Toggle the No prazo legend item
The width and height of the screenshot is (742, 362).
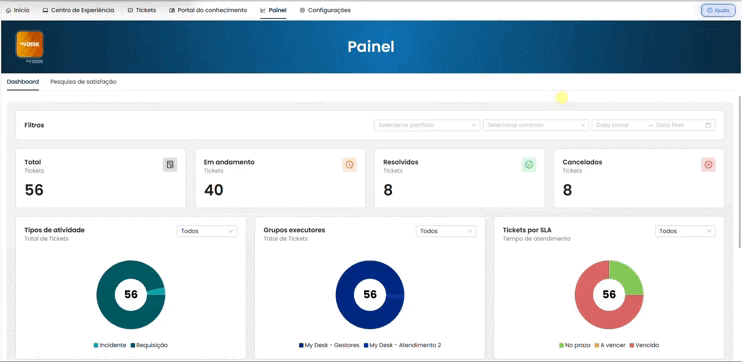point(574,345)
